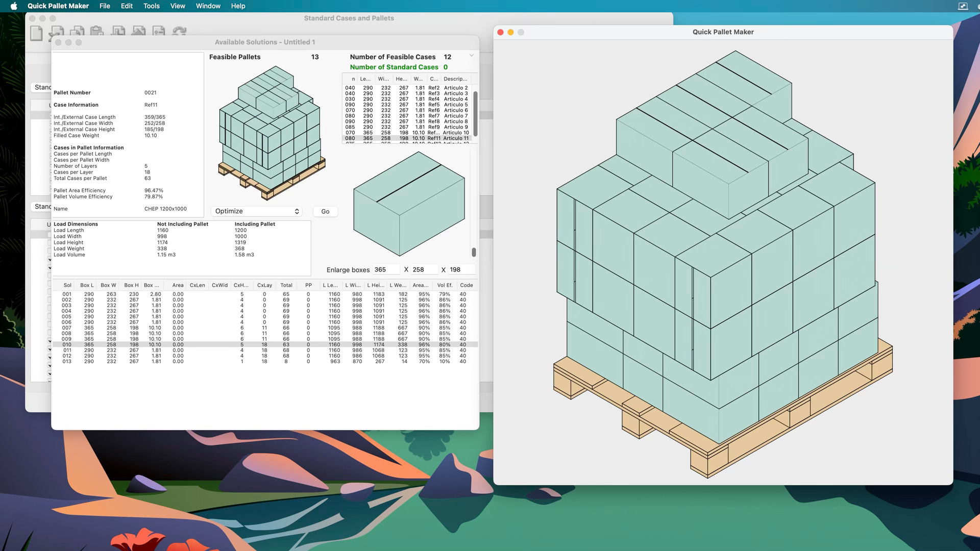
Task: Click the small pallet preview thumbnail
Action: (x=271, y=133)
